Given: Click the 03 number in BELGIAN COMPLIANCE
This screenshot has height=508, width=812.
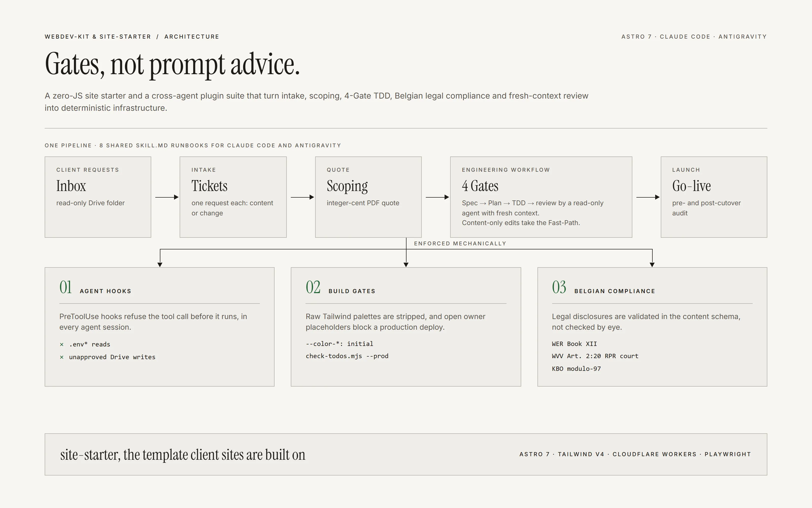Looking at the screenshot, I should pyautogui.click(x=559, y=287).
